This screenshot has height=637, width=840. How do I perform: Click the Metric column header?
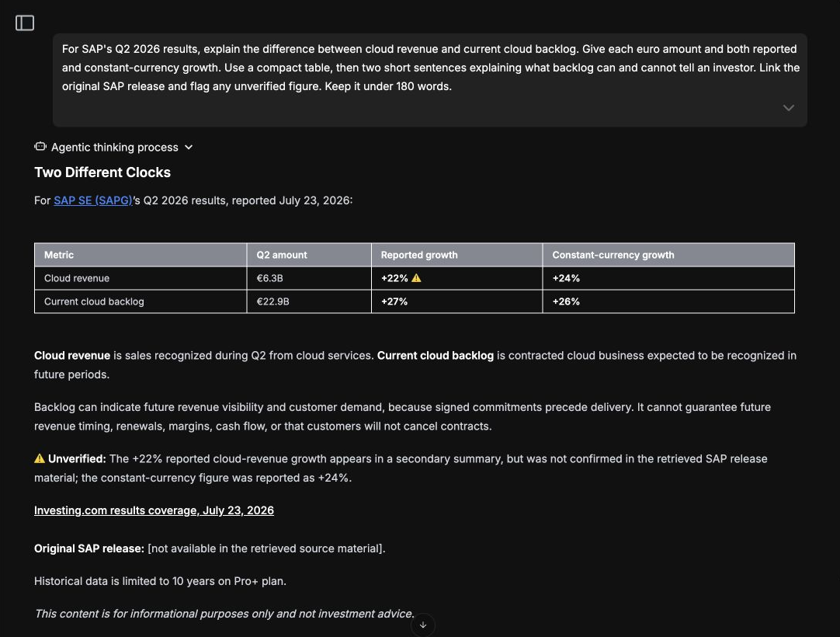[141, 256]
